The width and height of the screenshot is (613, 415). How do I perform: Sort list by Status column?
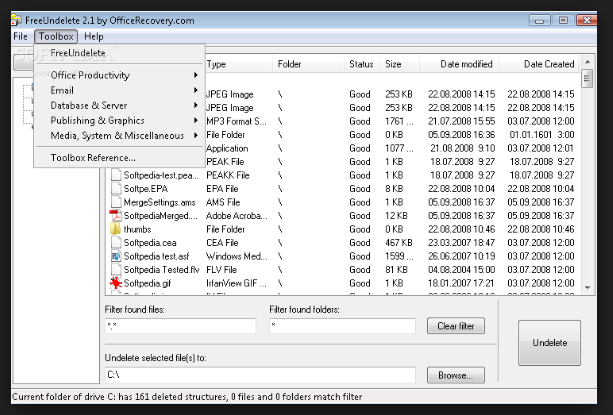pyautogui.click(x=362, y=64)
